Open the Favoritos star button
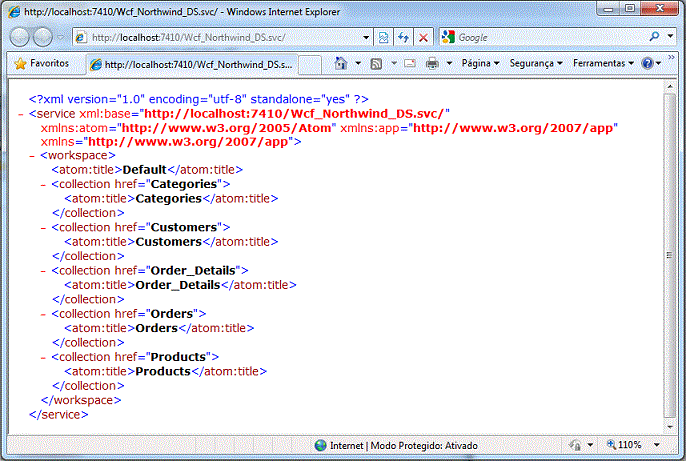The image size is (686, 461). click(42, 63)
